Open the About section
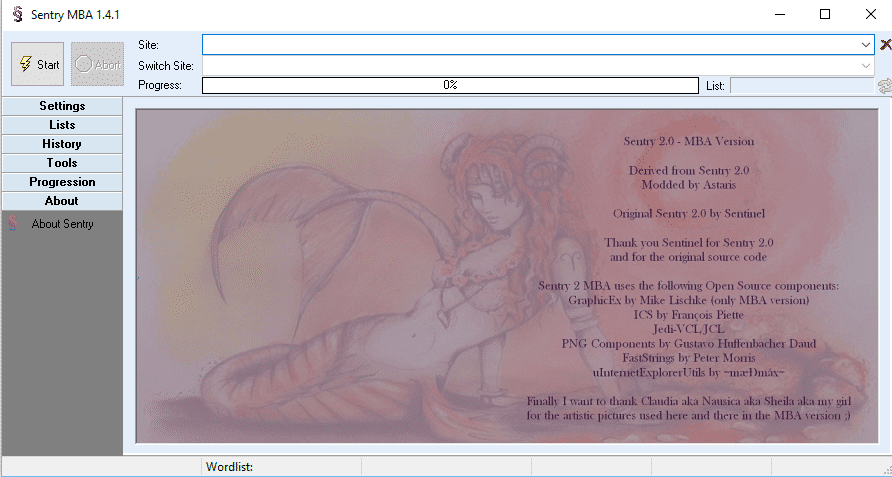This screenshot has height=477, width=892. tap(62, 201)
